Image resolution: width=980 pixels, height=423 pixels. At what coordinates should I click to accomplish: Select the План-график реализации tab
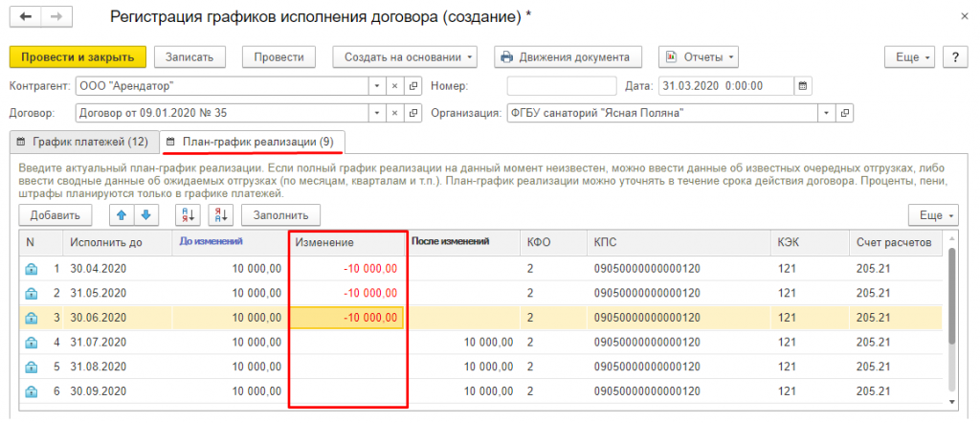(x=252, y=143)
